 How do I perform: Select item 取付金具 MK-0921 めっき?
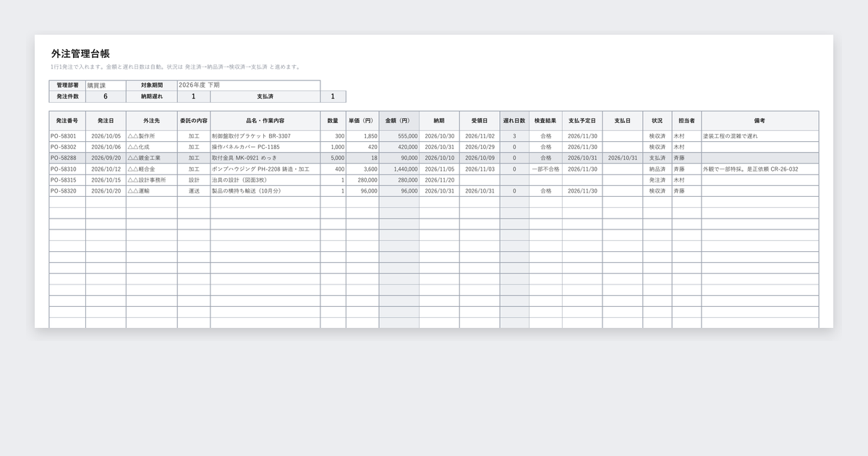coord(265,158)
